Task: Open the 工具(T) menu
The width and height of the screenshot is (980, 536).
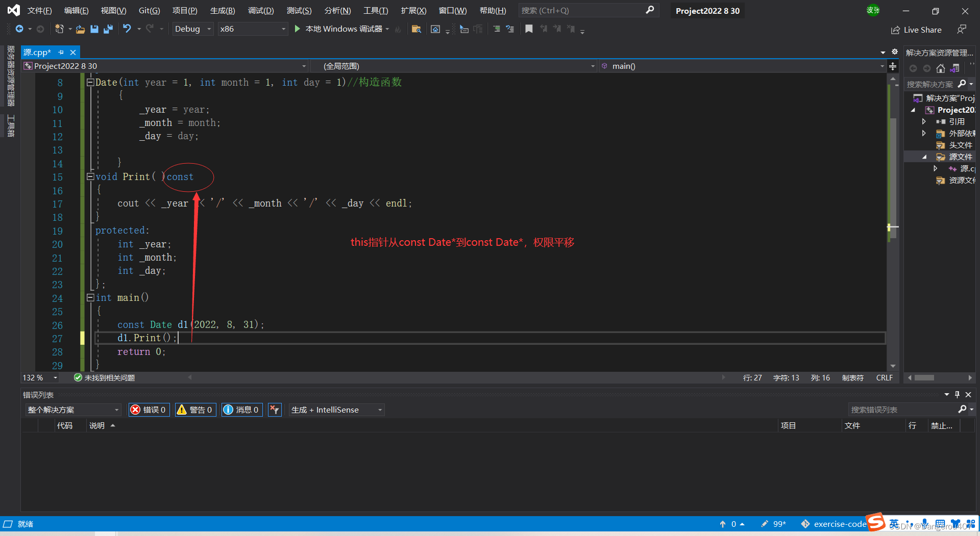Action: tap(376, 10)
